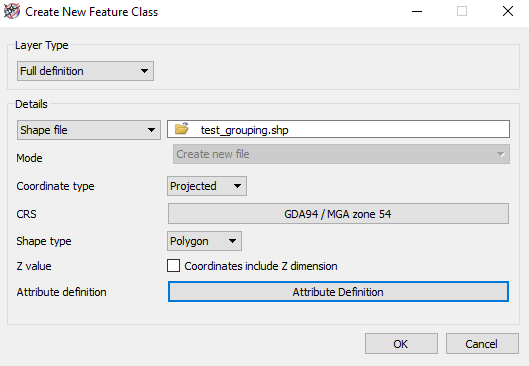Minimize the Create New Feature Class window
Image resolution: width=529 pixels, height=366 pixels.
click(x=417, y=11)
